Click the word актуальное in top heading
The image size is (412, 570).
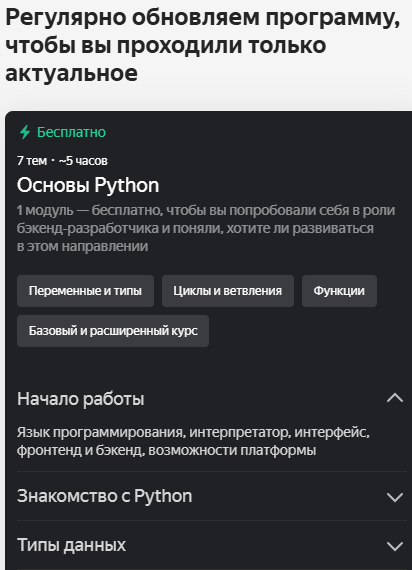[72, 73]
